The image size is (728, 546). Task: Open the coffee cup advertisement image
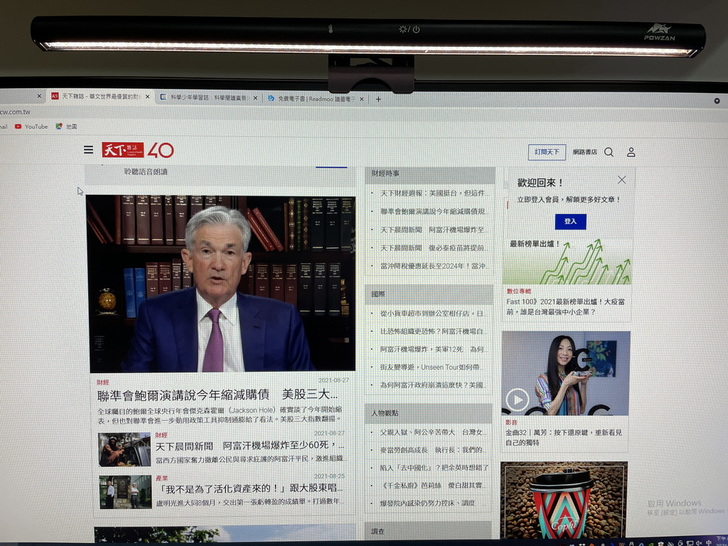(x=564, y=500)
